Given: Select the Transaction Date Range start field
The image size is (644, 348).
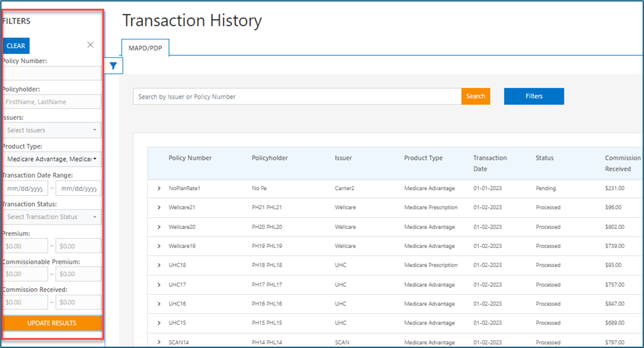Looking at the screenshot, I should point(25,189).
